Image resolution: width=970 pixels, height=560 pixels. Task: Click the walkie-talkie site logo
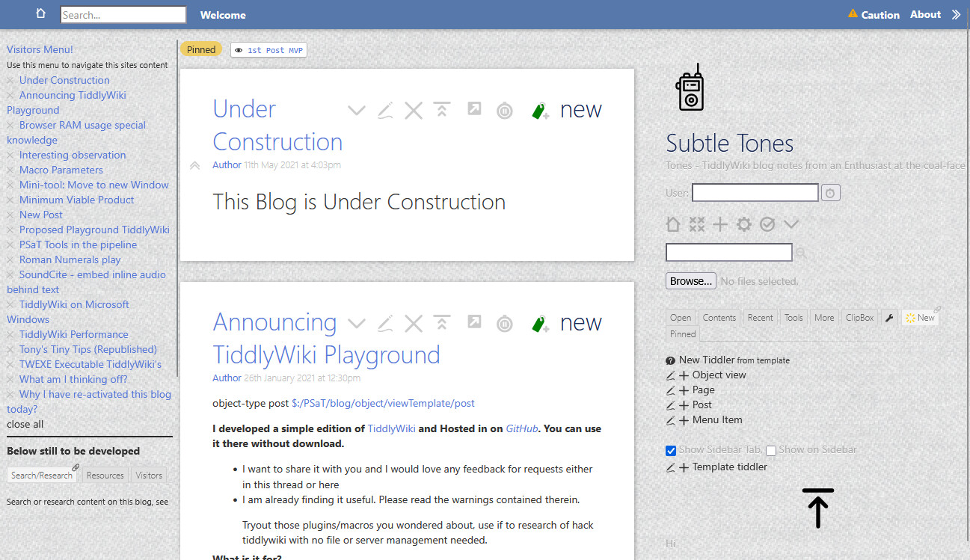690,88
